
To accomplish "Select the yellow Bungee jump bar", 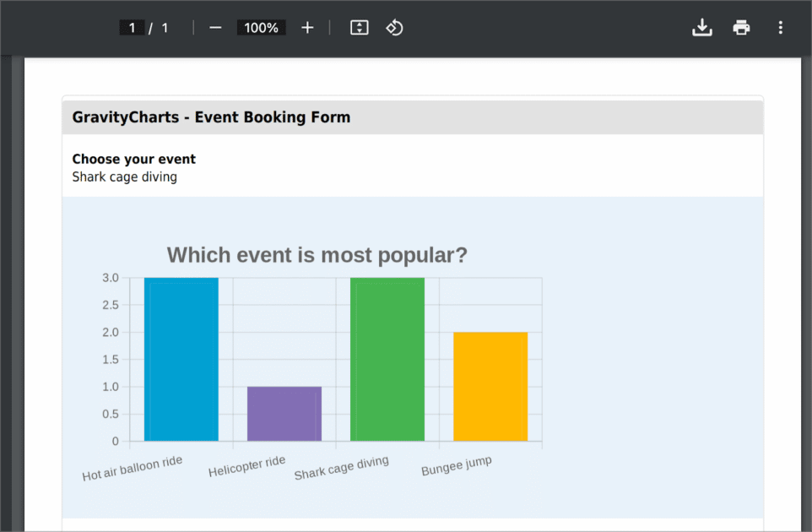I will 490,385.
